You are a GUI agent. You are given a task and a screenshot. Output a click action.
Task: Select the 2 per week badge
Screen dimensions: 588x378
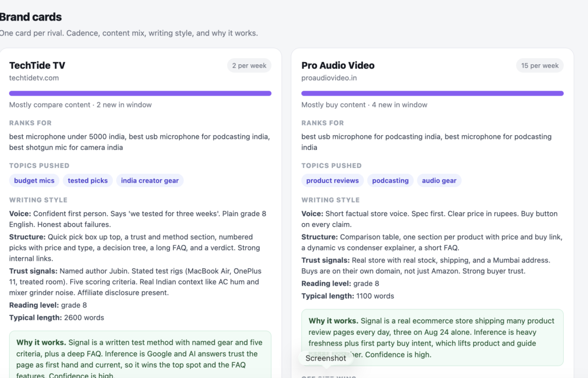coord(249,65)
